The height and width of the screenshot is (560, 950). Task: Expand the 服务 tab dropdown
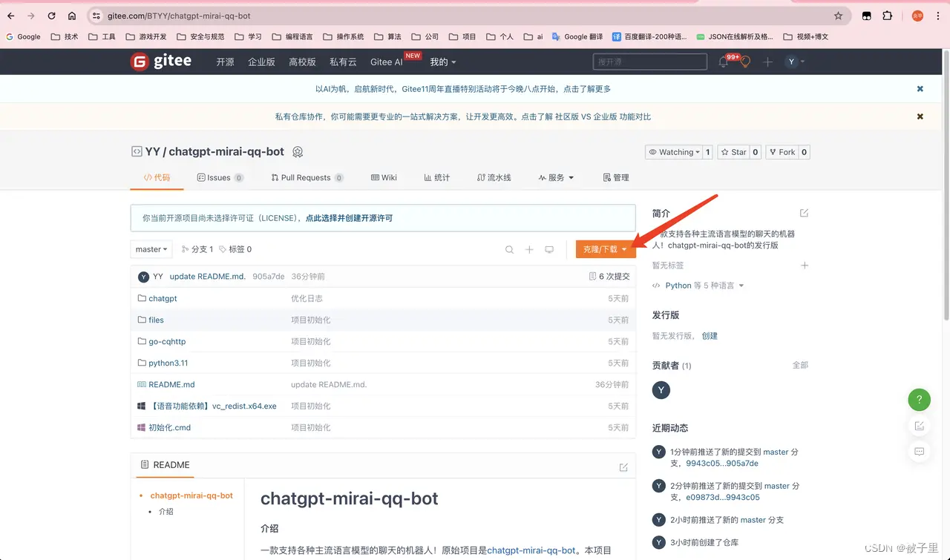pos(556,178)
